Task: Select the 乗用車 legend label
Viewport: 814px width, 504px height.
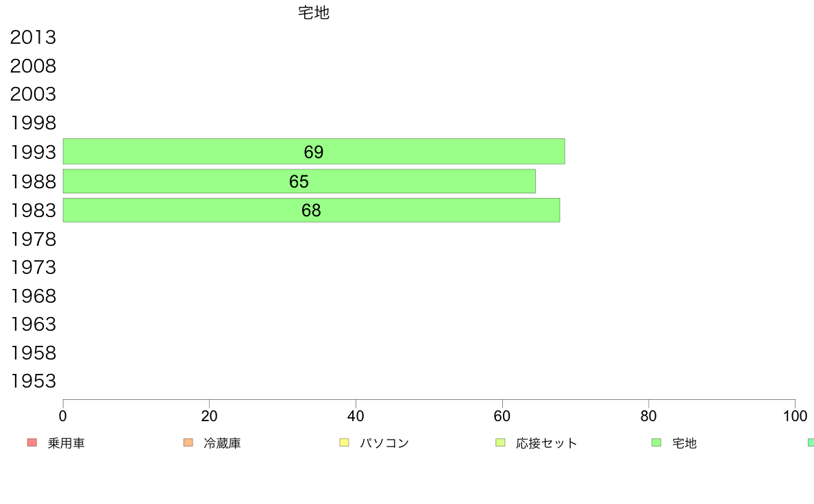Action: point(66,443)
